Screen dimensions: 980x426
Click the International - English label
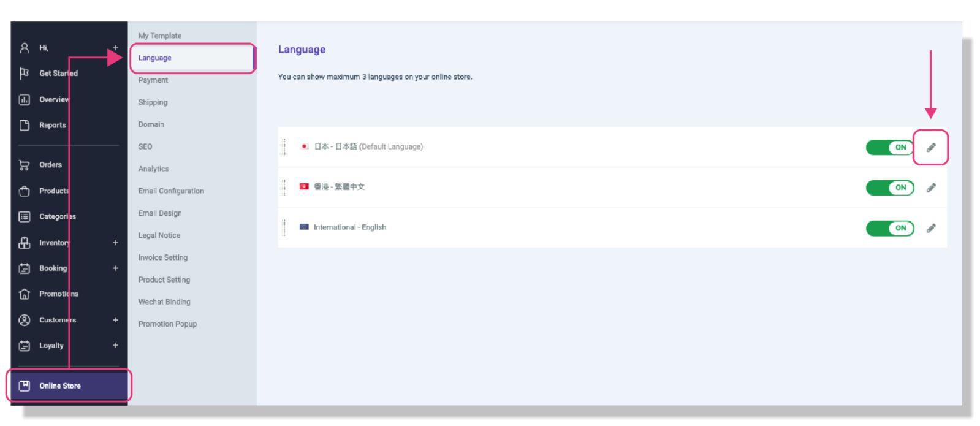(350, 227)
